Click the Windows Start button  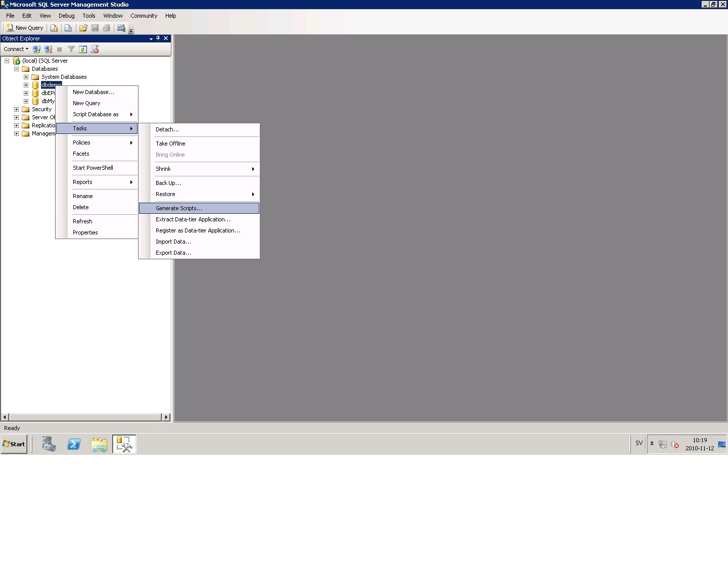pyautogui.click(x=14, y=444)
